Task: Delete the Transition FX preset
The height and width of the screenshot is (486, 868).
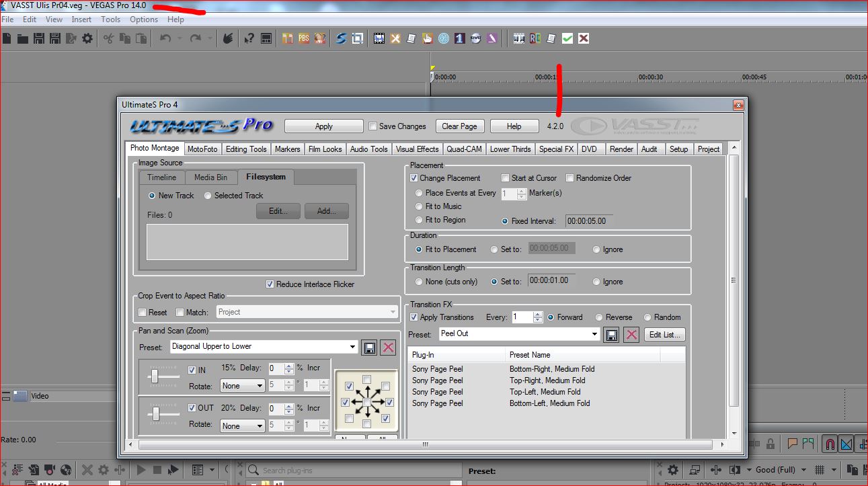Action: 631,335
